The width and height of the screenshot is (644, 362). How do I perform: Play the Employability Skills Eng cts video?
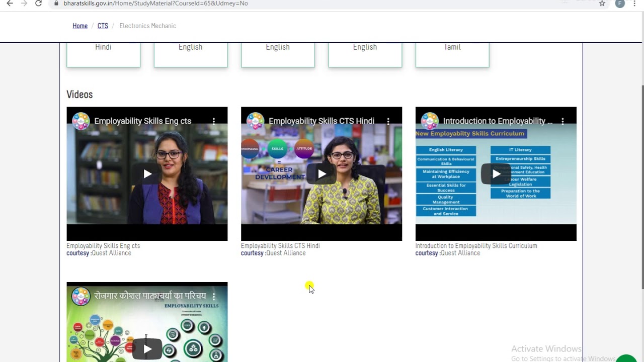click(147, 174)
